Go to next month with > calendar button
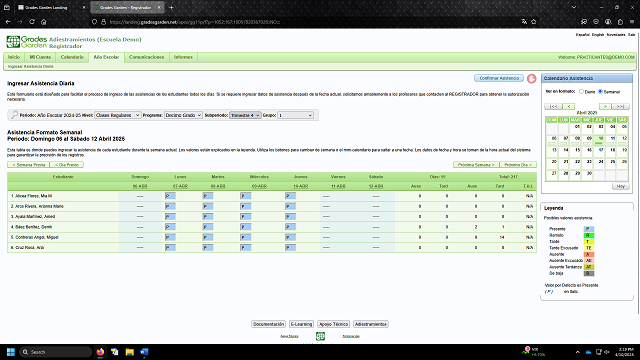The width and height of the screenshot is (640, 360). click(605, 106)
